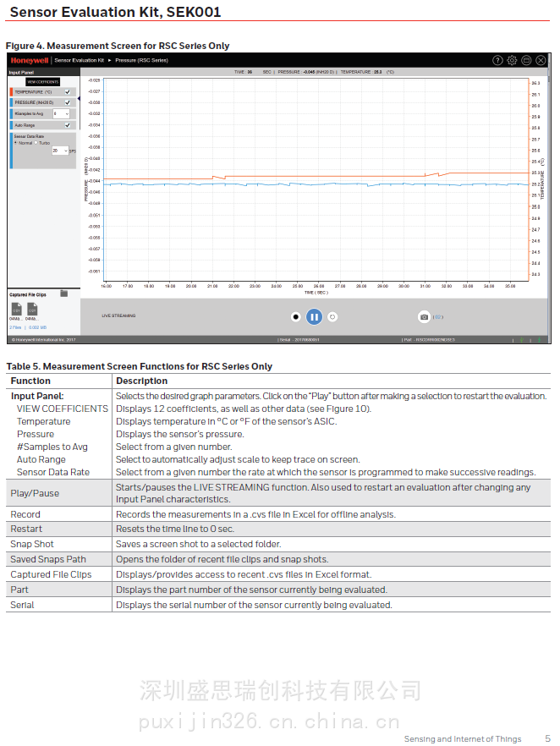Click the Part number status bar entry

click(x=428, y=340)
